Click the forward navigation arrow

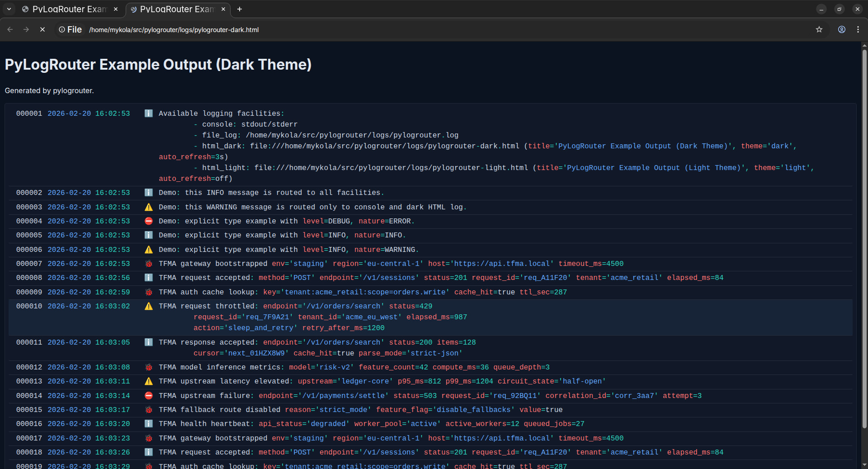26,29
